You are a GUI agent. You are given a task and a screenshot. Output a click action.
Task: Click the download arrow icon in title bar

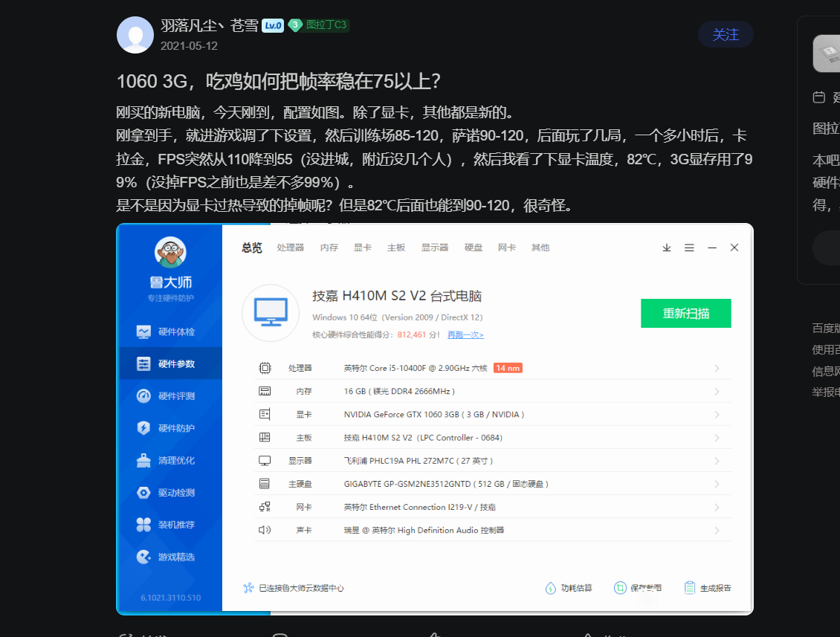coord(667,248)
